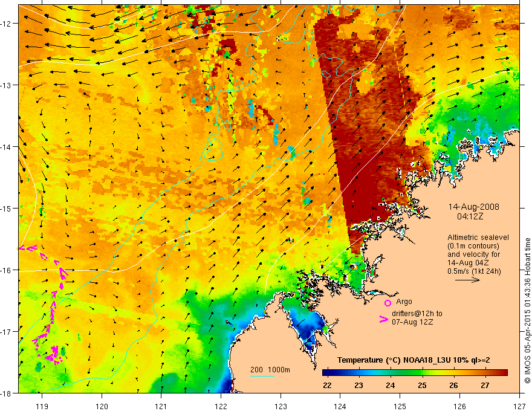Click the '(0.1m contours)' legend text
Screen dimensions: 532x411
[473, 246]
